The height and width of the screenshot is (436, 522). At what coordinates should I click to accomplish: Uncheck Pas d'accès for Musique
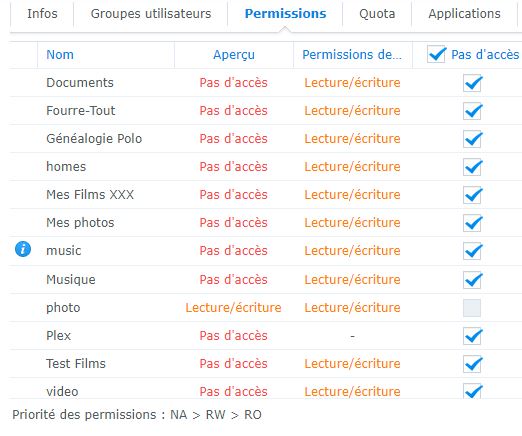[472, 280]
